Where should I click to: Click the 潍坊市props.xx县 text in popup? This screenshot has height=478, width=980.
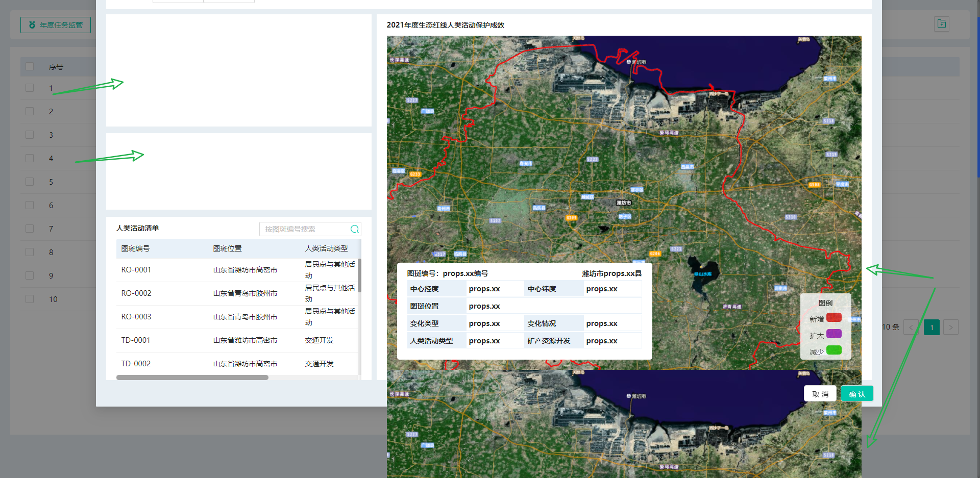611,273
